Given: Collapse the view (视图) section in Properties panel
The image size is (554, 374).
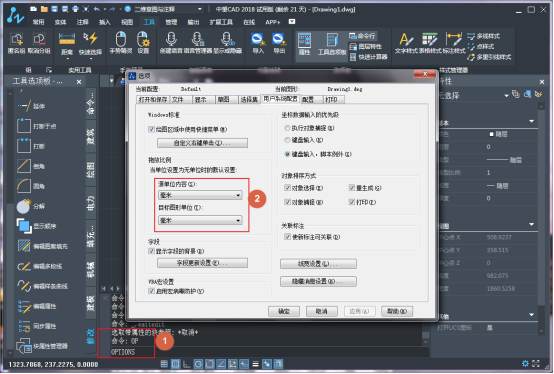Looking at the screenshot, I should tap(531, 225).
